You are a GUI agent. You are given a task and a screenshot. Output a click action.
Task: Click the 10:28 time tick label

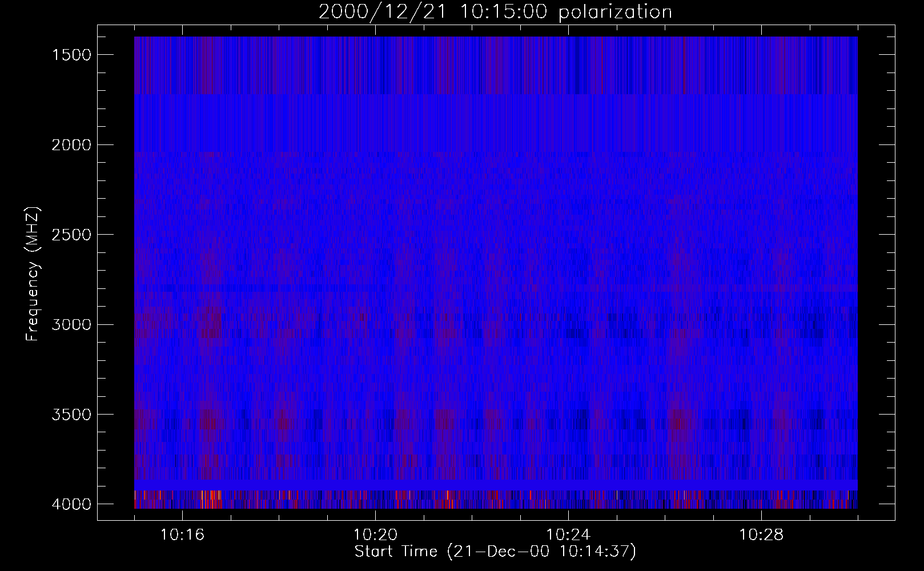coord(761,535)
